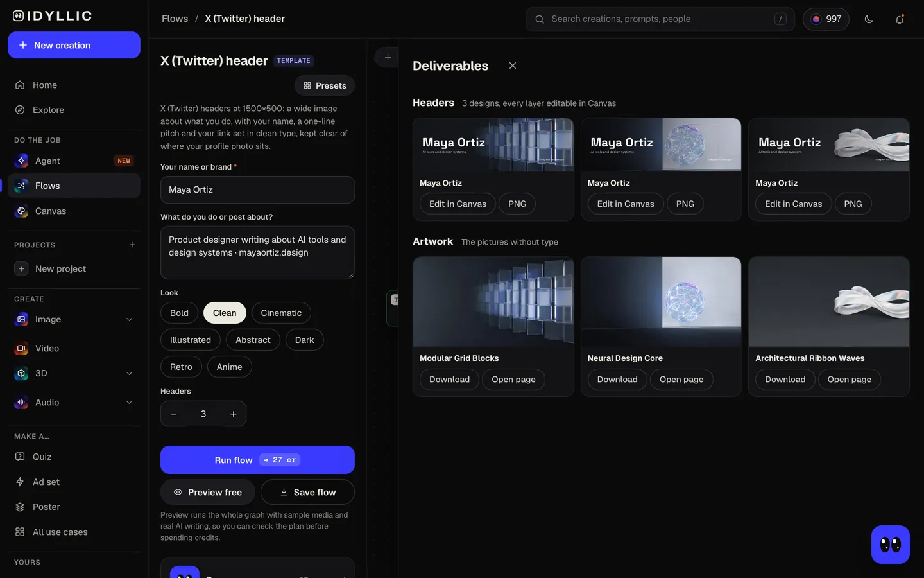Choose the Abstract look
Viewport: 924px width, 578px height.
tap(253, 340)
